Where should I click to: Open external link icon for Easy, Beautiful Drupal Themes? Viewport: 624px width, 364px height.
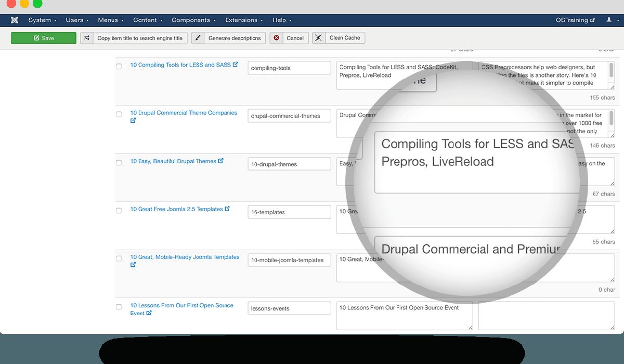tap(221, 161)
